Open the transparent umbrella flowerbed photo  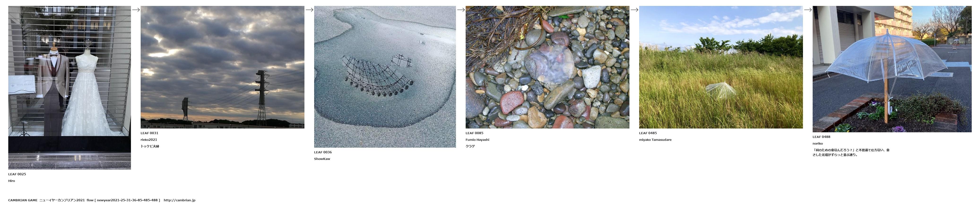892,69
